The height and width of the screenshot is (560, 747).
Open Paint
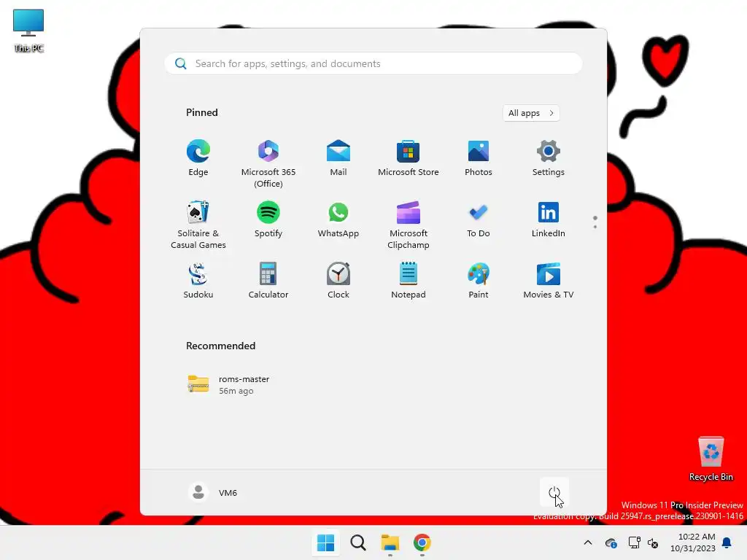[479, 281]
